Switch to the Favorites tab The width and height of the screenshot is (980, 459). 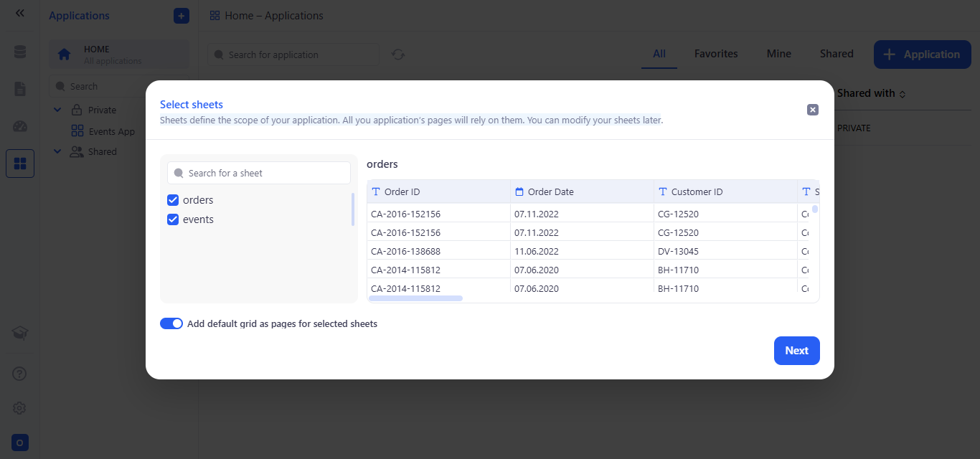click(x=715, y=54)
